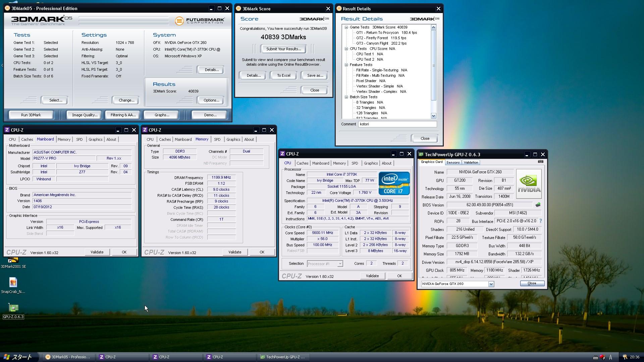Viewport: 644px width, 362px height.
Task: Select GT1 - Return To Proxycon row
Action: tap(386, 33)
